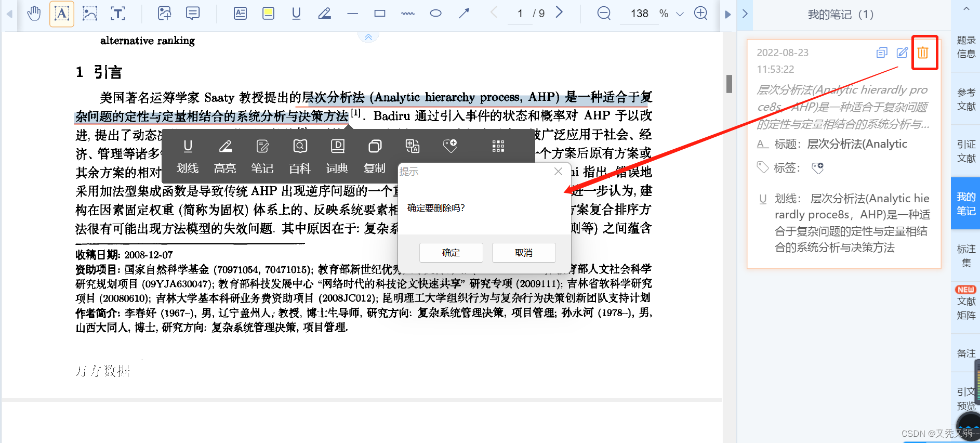Select the underline annotation tool
This screenshot has height=443, width=980.
(x=297, y=14)
